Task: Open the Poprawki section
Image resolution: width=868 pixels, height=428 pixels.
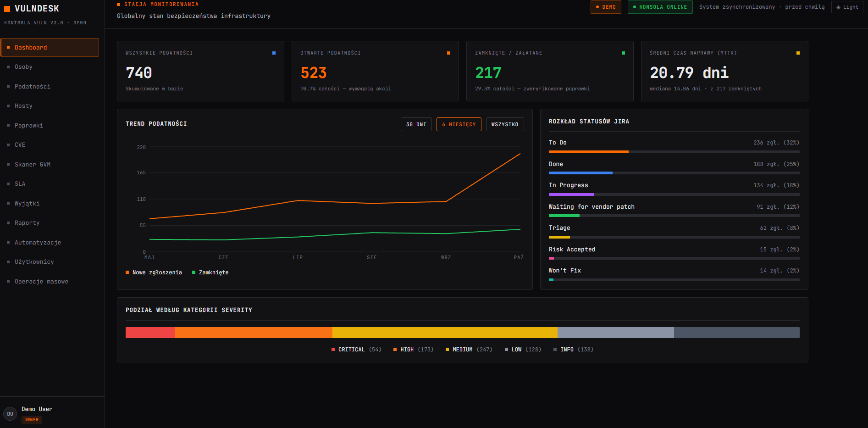Action: (50, 126)
